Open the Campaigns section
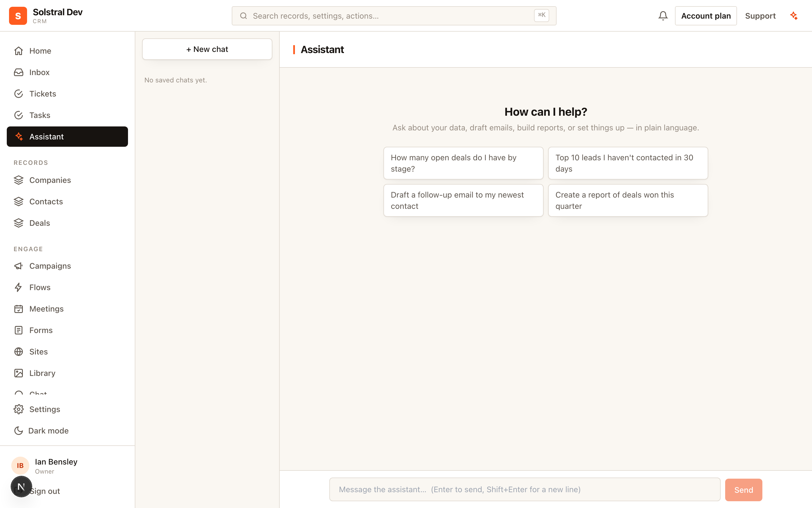Screen dimensions: 812x508 pyautogui.click(x=67, y=266)
